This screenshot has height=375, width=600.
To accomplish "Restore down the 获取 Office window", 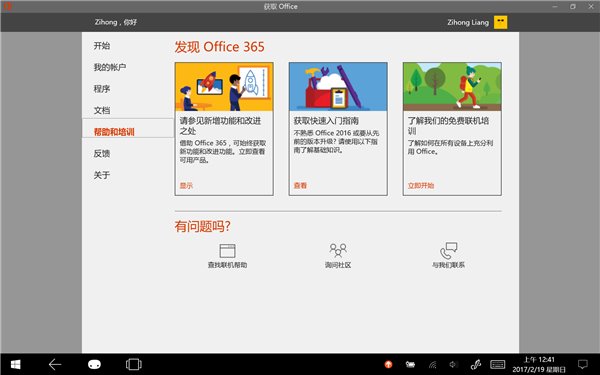I will point(573,7).
